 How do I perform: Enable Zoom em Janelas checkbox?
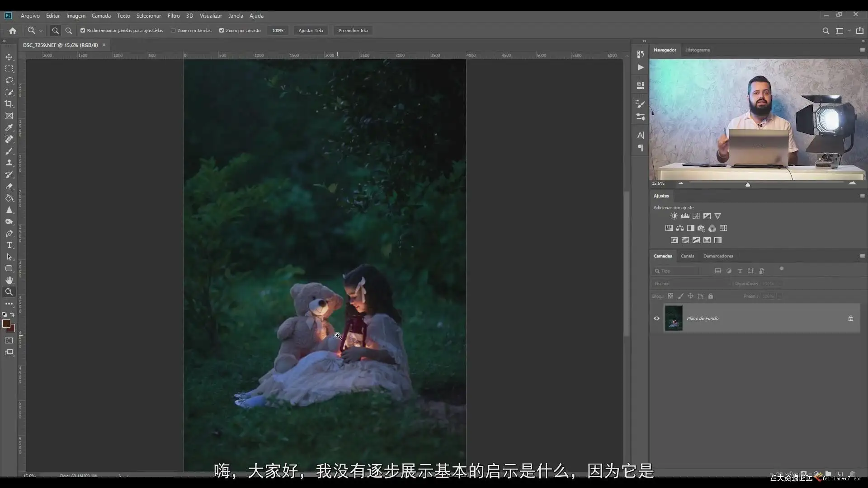173,31
